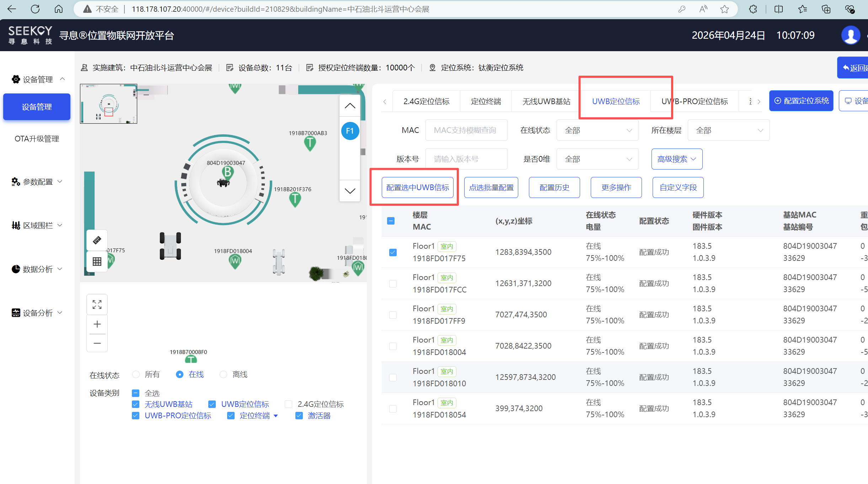Select the ruler measure tool on map
Viewport: 868px width, 484px height.
(x=97, y=240)
